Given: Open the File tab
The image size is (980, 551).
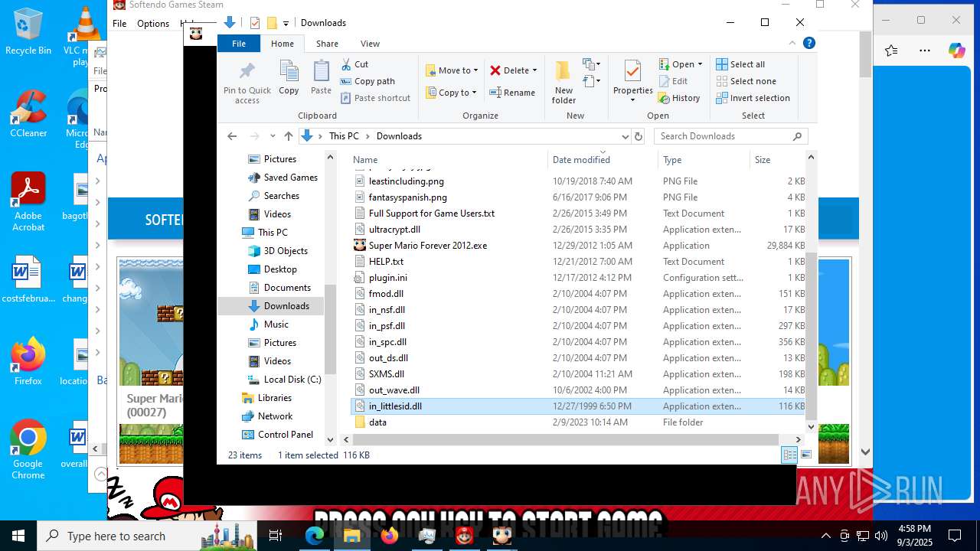Looking at the screenshot, I should (239, 44).
